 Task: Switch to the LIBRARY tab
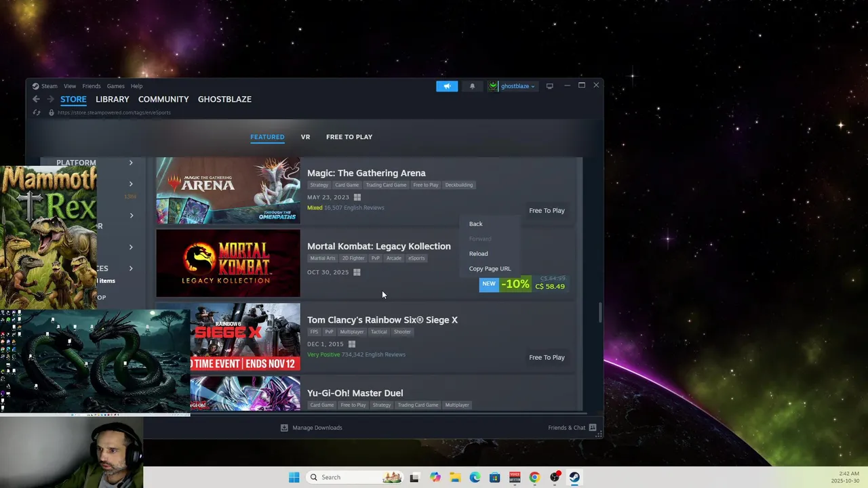coord(113,99)
